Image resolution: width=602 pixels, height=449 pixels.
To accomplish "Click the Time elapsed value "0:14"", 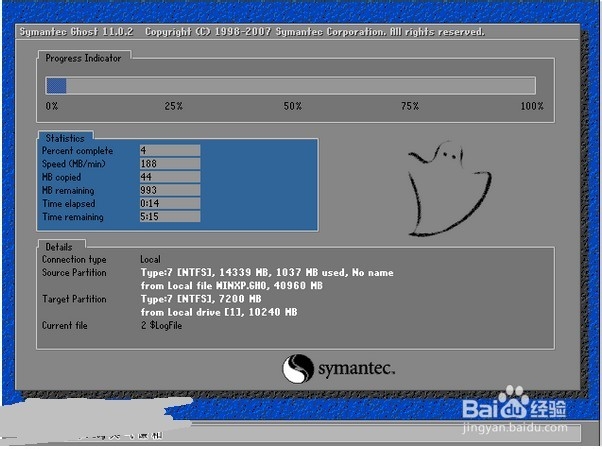I will 170,203.
